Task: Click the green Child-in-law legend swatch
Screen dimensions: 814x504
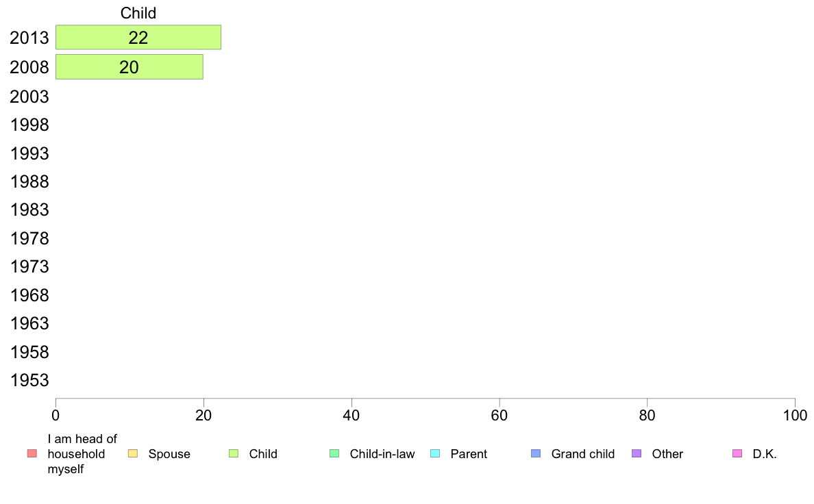Action: pos(334,453)
